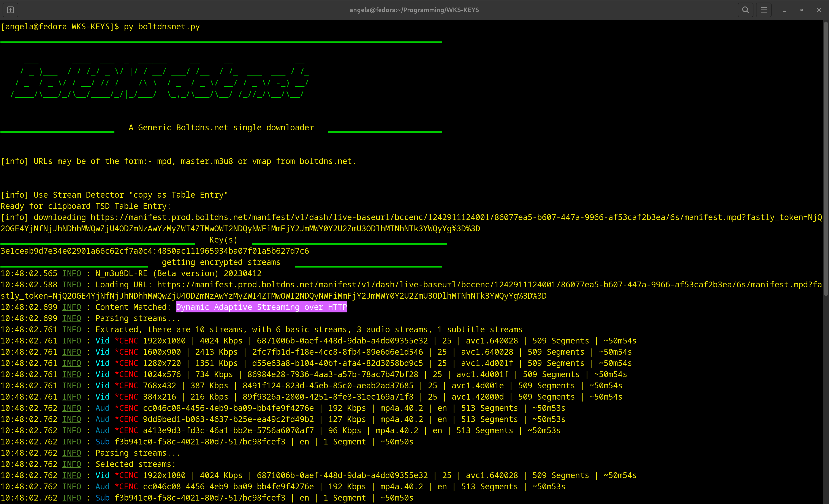This screenshot has width=829, height=504.
Task: Open the hamburger main menu
Action: point(763,10)
